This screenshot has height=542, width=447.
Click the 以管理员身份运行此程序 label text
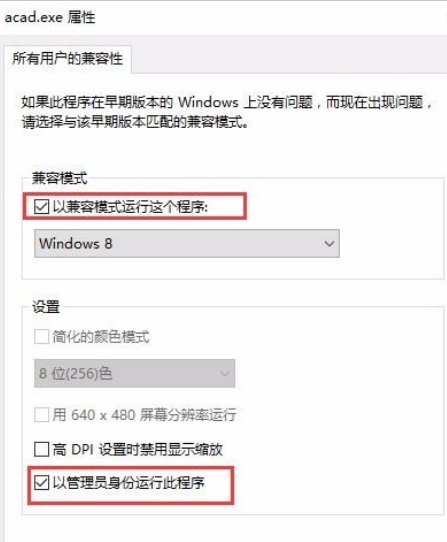(129, 483)
